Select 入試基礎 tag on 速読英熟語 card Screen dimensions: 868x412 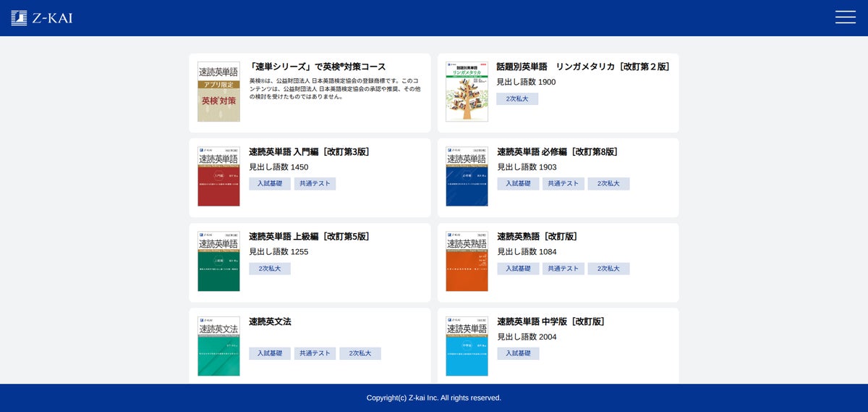(x=518, y=269)
